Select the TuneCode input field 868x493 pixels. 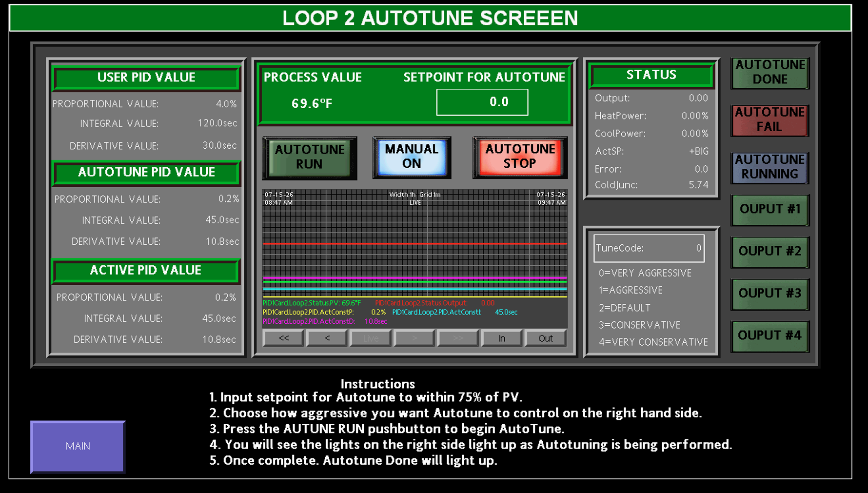[x=649, y=248]
